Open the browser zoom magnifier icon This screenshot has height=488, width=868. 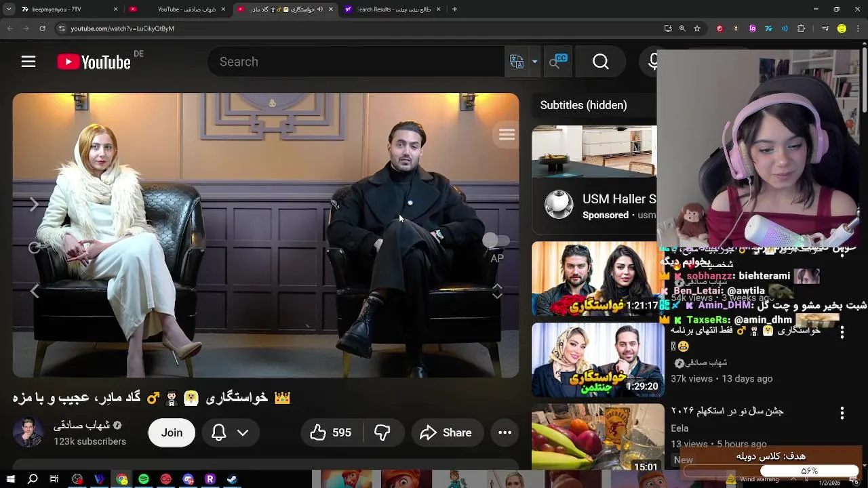(682, 28)
